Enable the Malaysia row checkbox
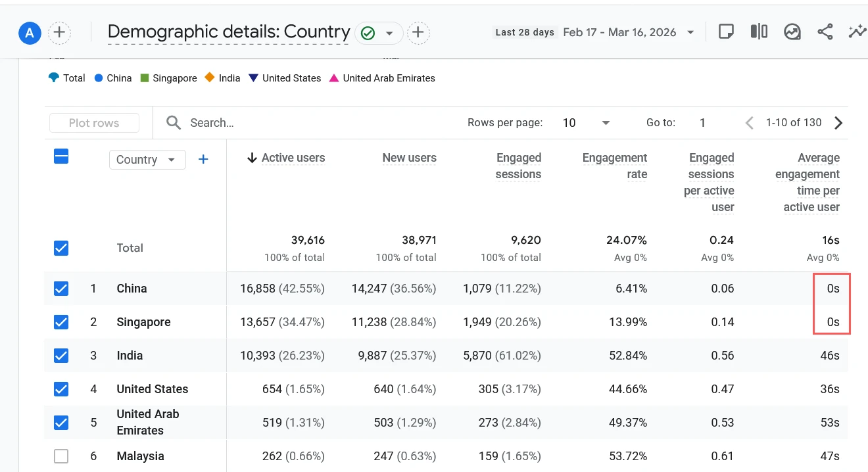Viewport: 868px width, 472px height. (x=60, y=456)
